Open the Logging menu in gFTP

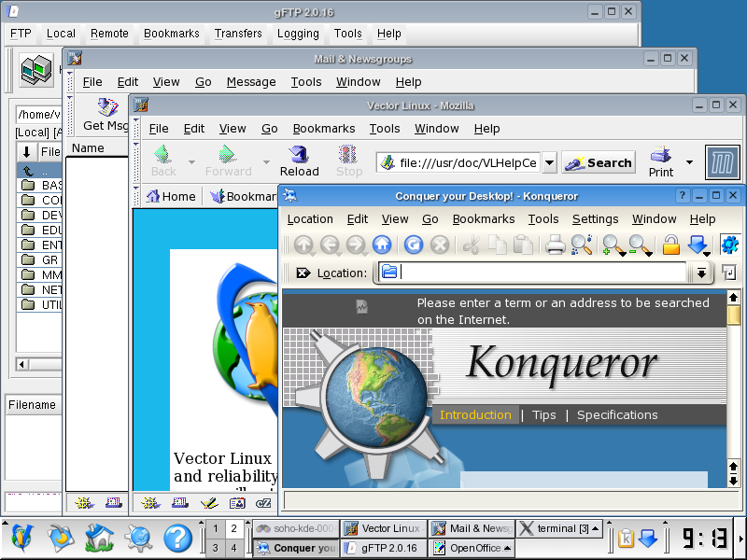[298, 34]
